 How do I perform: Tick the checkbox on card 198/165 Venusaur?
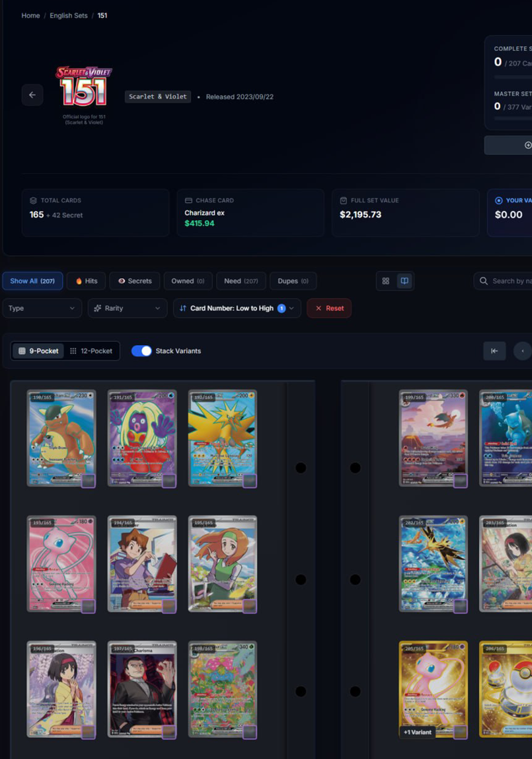tap(249, 732)
